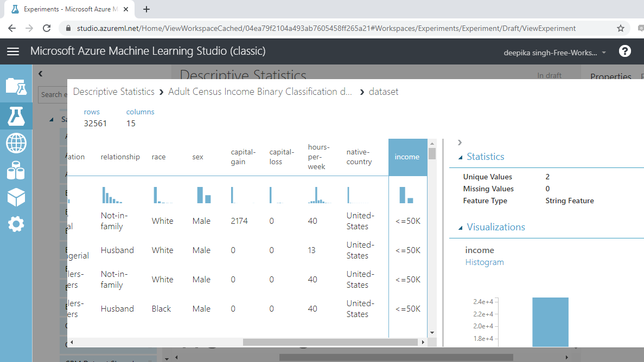
Task: Click the income column mini histogram
Action: tap(406, 195)
